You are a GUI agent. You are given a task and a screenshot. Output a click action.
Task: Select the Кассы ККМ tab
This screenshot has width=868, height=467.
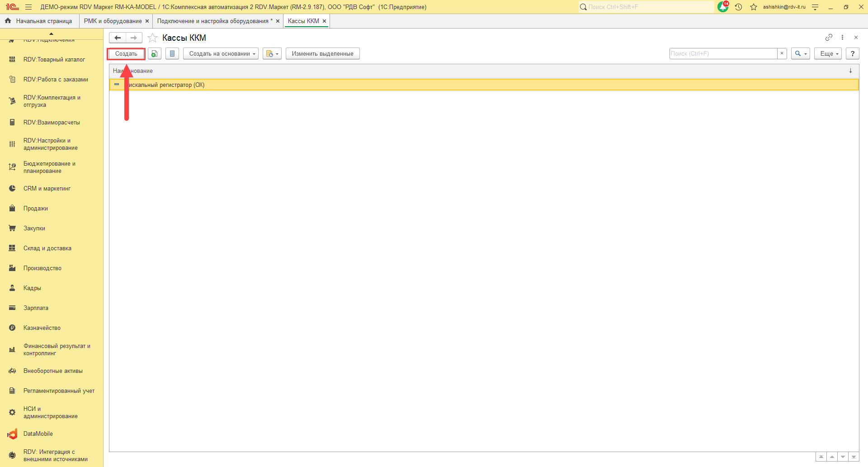pos(303,21)
